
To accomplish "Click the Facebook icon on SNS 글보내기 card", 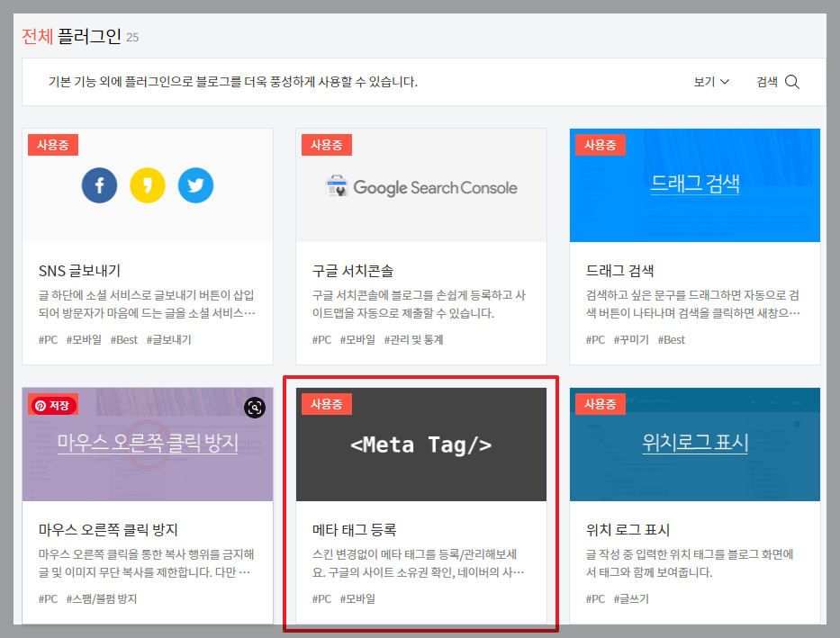I will pos(99,184).
